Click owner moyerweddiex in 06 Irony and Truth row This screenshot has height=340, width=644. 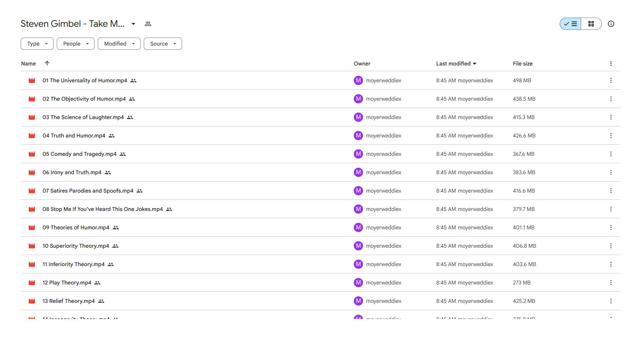click(383, 172)
